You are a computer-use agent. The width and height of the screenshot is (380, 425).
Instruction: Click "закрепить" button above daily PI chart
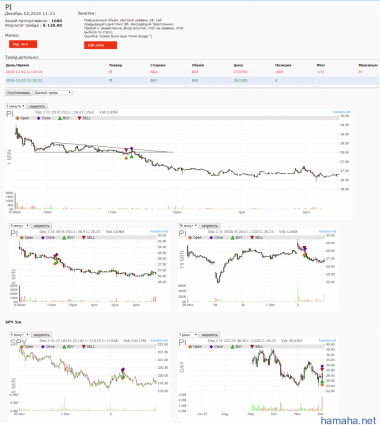[210, 335]
